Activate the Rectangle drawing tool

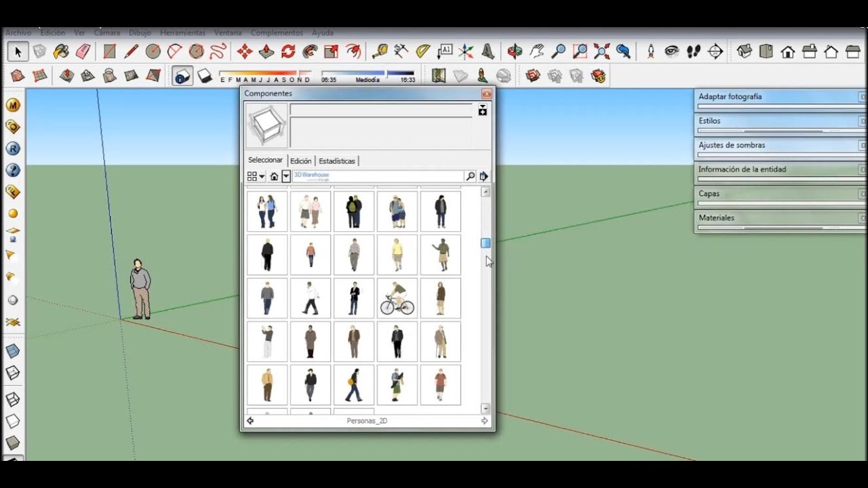coord(108,52)
